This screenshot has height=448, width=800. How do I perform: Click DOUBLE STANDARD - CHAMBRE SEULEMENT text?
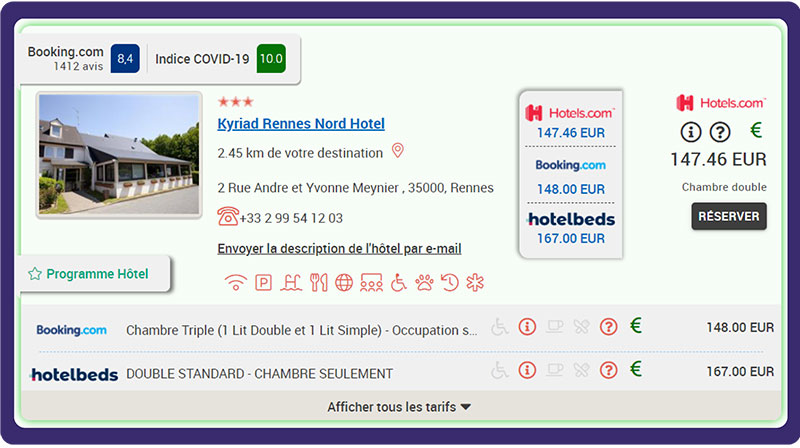point(259,374)
